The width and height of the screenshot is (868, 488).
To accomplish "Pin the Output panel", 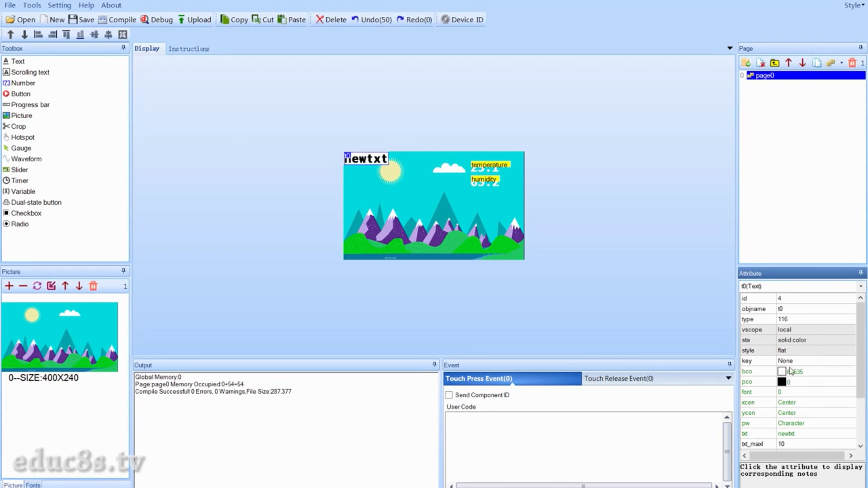I will 434,364.
